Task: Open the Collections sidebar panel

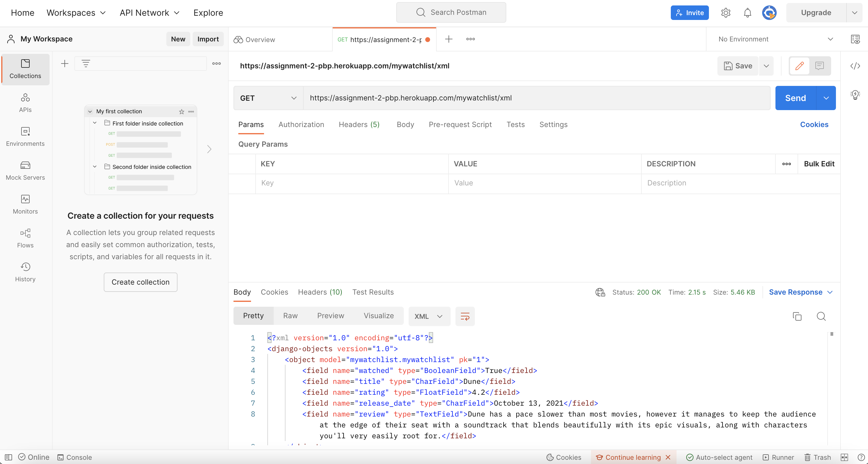Action: tap(25, 69)
